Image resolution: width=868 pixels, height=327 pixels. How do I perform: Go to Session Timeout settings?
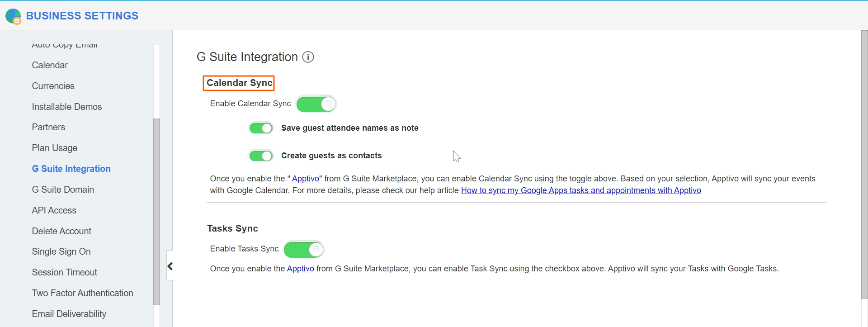[x=64, y=272]
